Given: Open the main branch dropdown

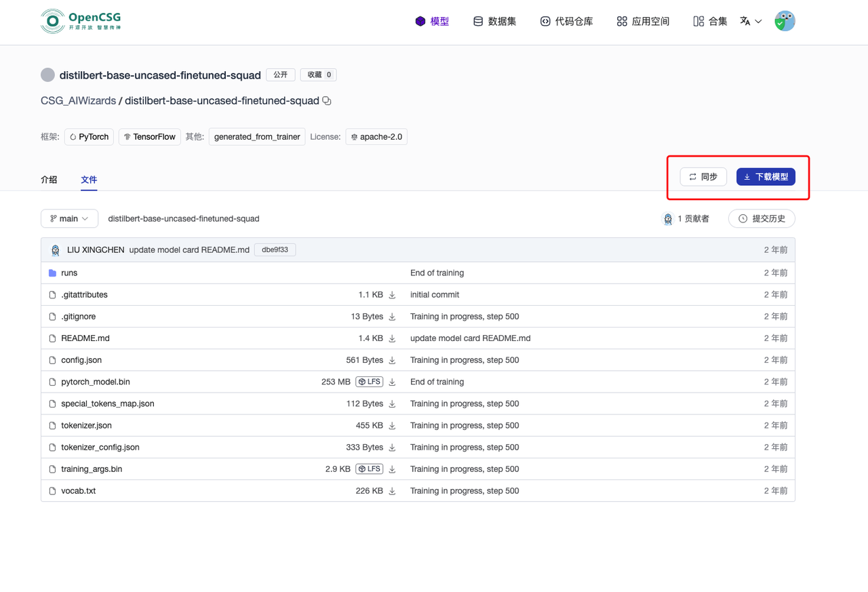Looking at the screenshot, I should point(69,218).
